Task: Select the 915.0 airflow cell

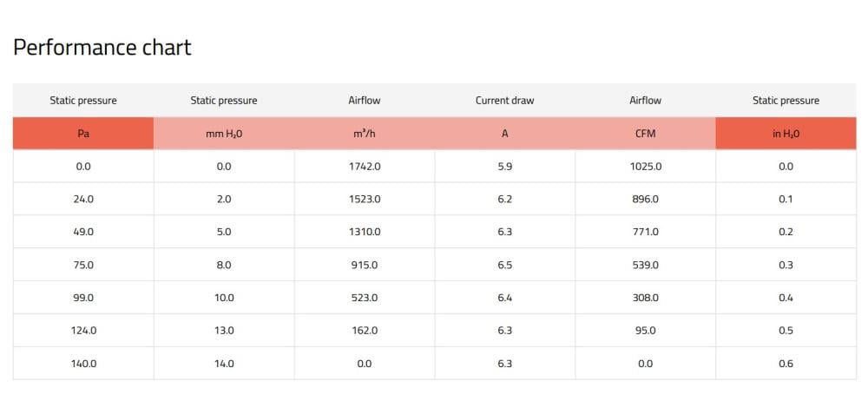Action: [365, 265]
